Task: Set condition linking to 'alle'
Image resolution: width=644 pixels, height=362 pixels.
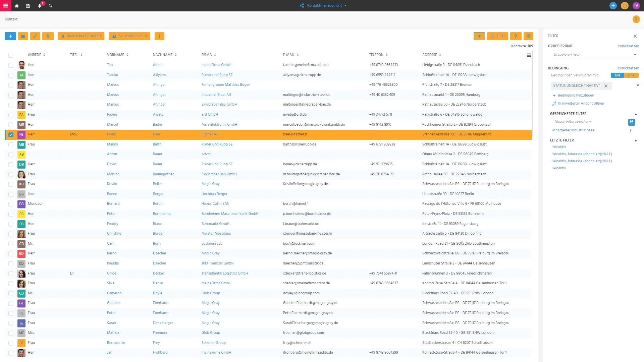Action: [x=617, y=75]
